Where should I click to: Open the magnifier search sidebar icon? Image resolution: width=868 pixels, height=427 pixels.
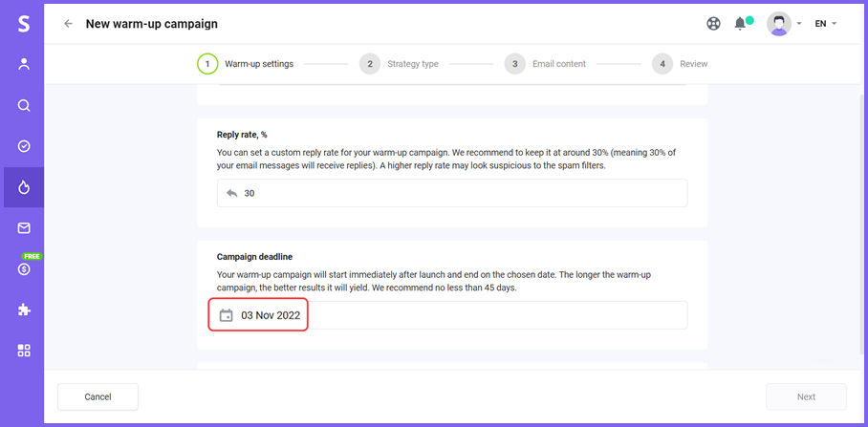pyautogui.click(x=24, y=105)
